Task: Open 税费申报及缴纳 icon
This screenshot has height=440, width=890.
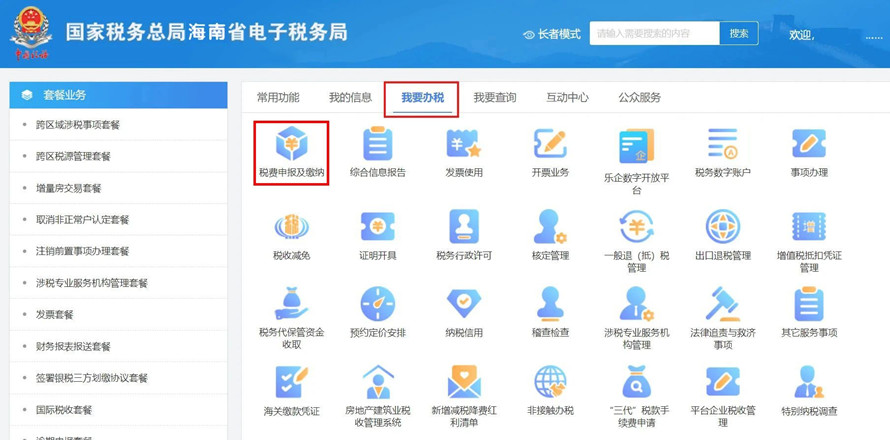Action: pyautogui.click(x=292, y=144)
